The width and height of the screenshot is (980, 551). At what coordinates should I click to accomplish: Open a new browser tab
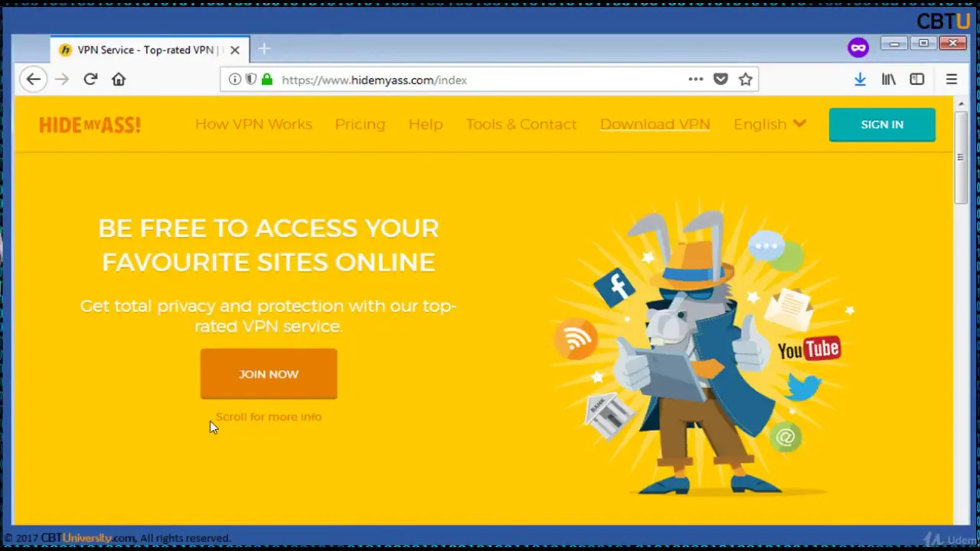264,50
